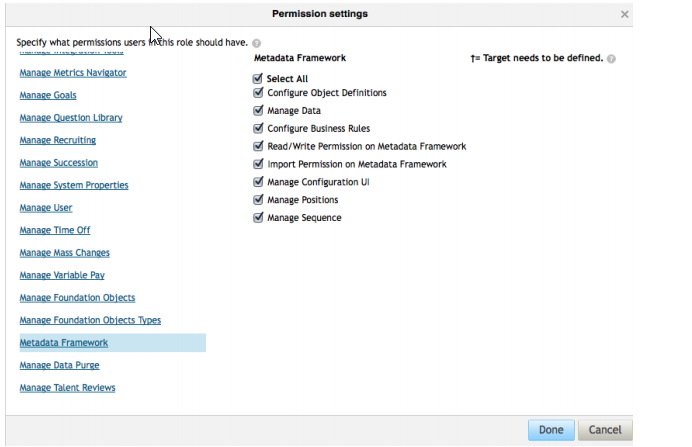692x447 pixels.
Task: Select Manage Data Purge link
Action: 60,365
